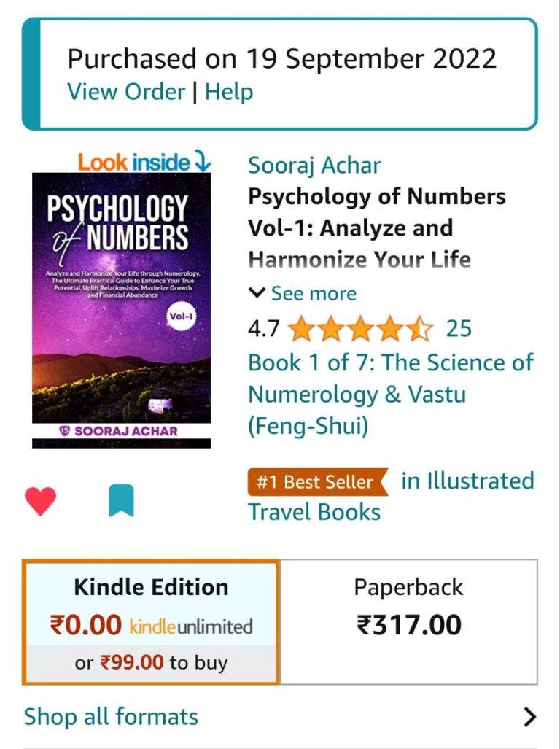
Task: Open the View Order link
Action: 126,92
